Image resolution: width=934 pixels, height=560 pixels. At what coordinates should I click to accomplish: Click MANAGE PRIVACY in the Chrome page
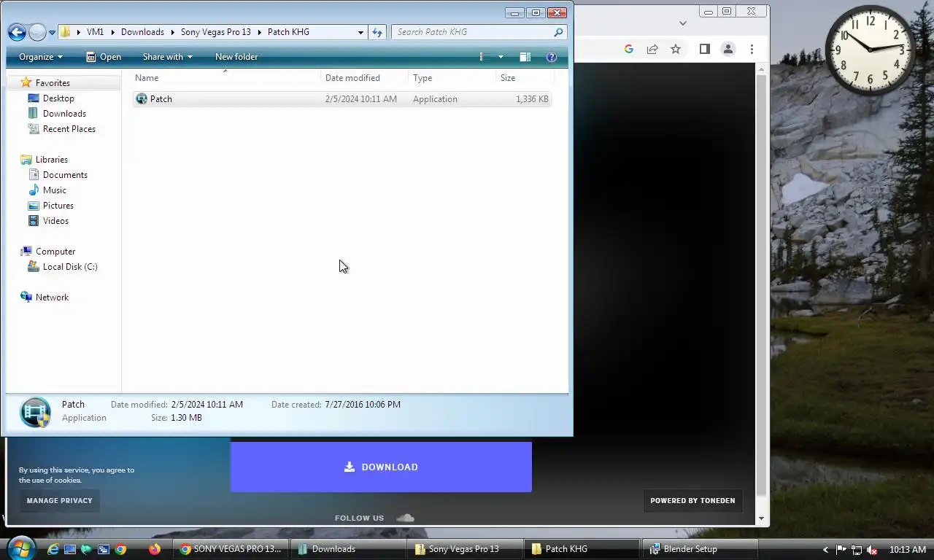[60, 501]
